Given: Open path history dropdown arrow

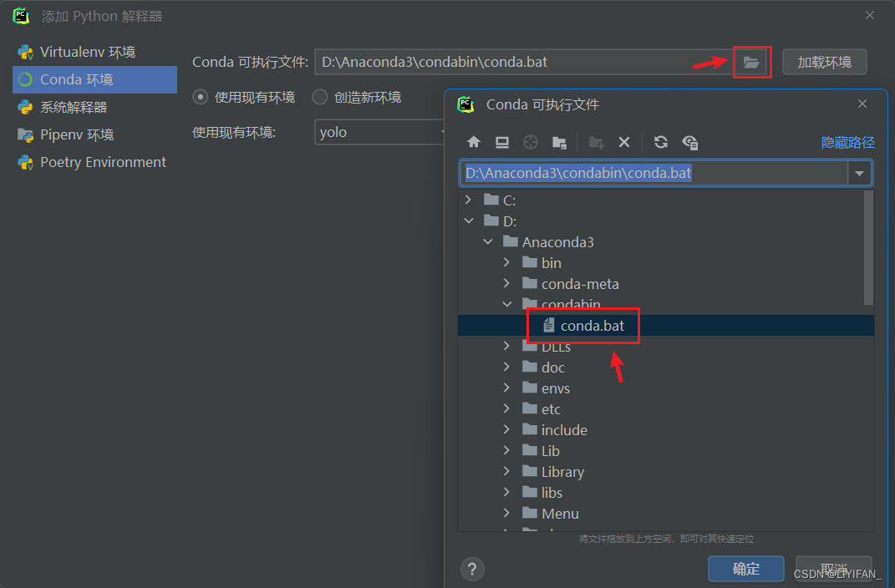Looking at the screenshot, I should point(860,173).
